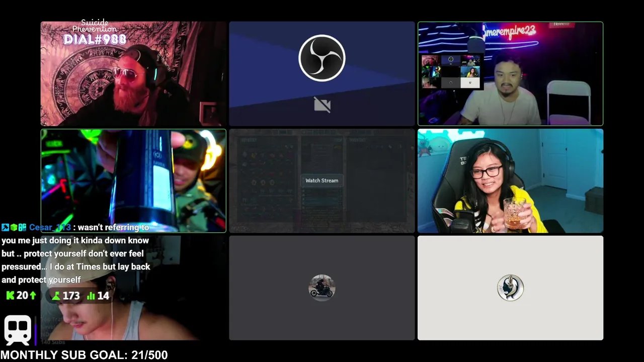Image resolution: width=644 pixels, height=362 pixels.
Task: Click the Cesar_113 chat username
Action: pyautogui.click(x=50, y=227)
